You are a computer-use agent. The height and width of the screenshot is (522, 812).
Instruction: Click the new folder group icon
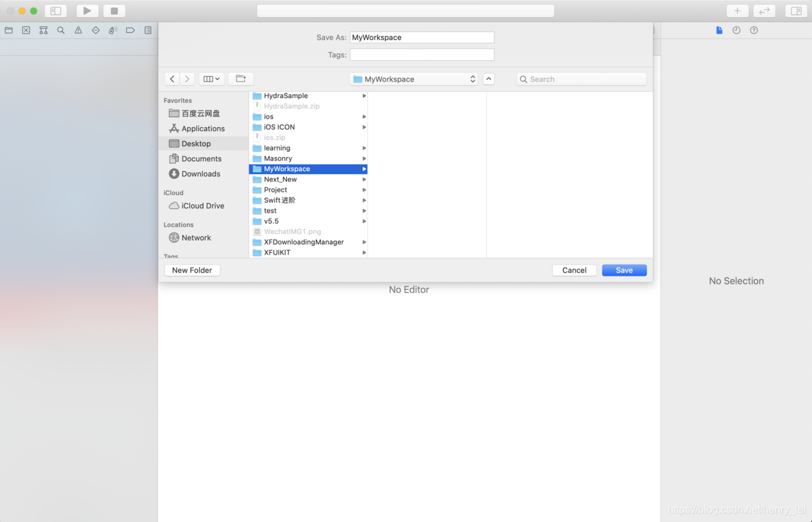pyautogui.click(x=241, y=79)
